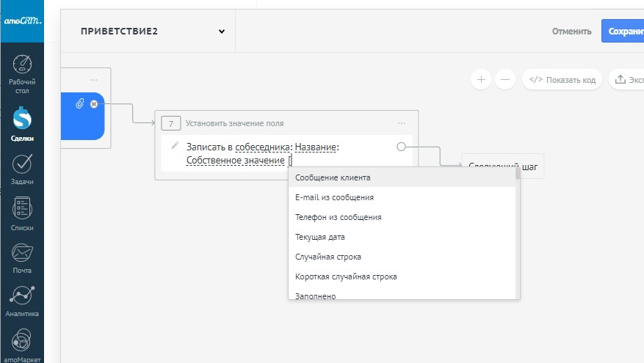Change the Собственное значение value type
644x363 pixels.
[x=235, y=161]
